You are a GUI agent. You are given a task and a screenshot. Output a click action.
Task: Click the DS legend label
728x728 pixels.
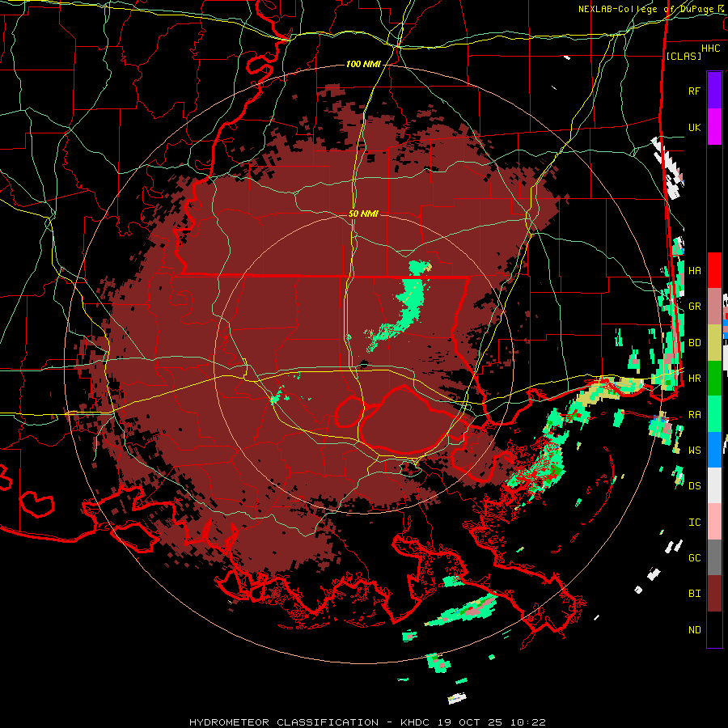694,485
